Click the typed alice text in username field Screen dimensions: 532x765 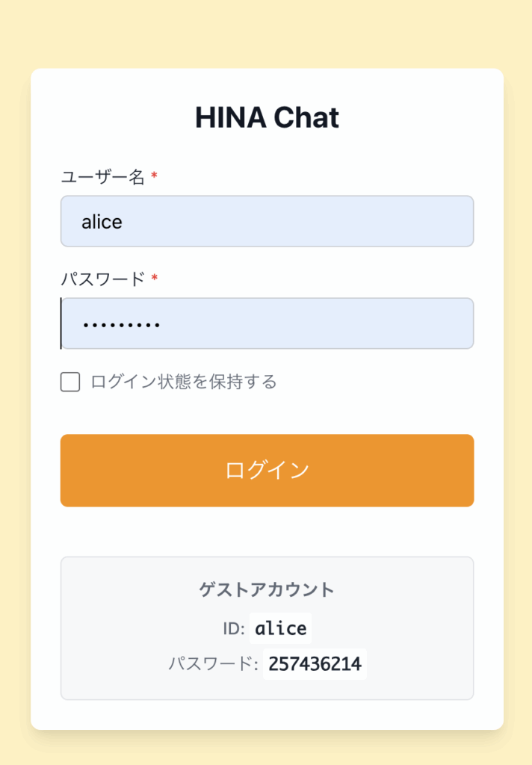click(102, 222)
